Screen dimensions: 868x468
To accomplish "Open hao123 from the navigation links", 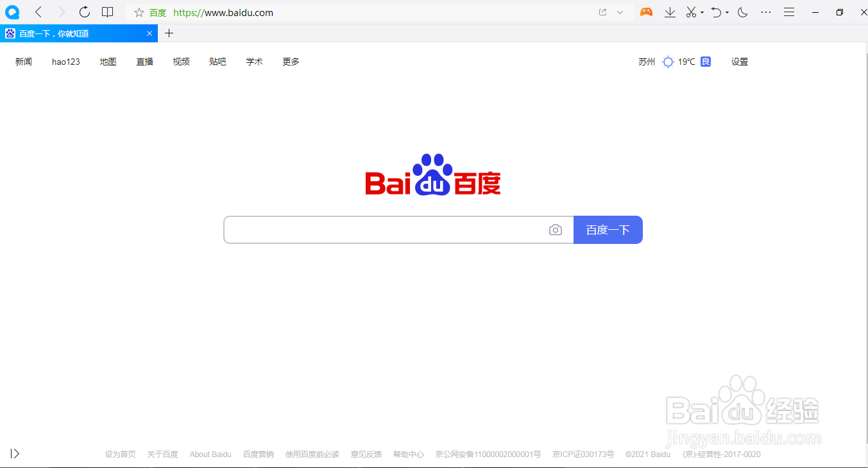I will tap(65, 62).
